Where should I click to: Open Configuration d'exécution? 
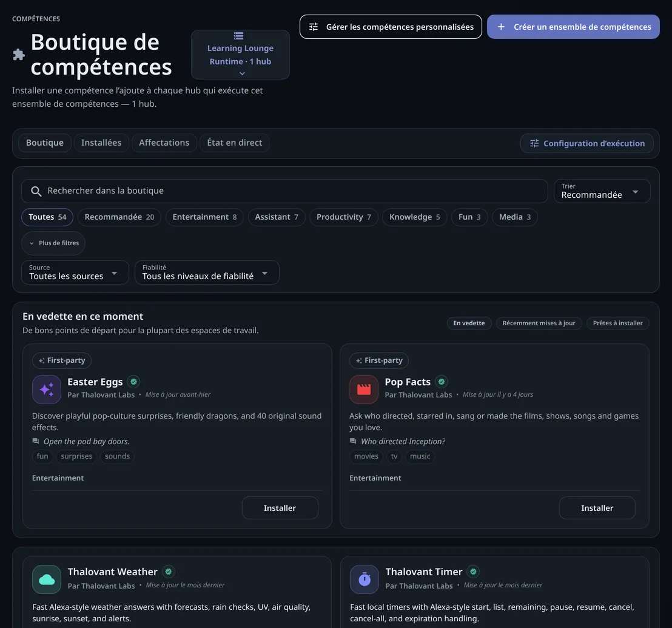586,143
